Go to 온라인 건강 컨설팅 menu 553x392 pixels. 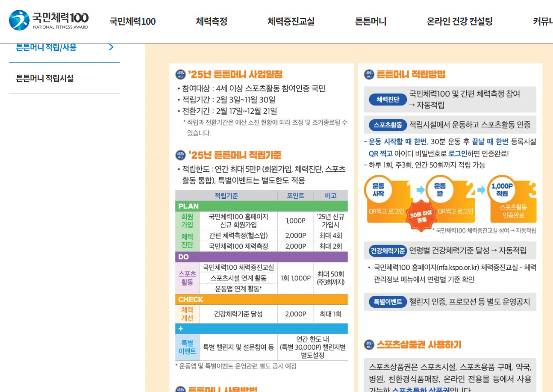[x=459, y=21]
